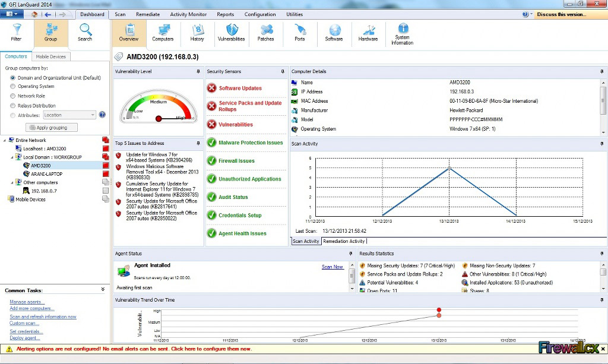The width and height of the screenshot is (608, 364).
Task: Open the Configuration menu
Action: pos(260,14)
